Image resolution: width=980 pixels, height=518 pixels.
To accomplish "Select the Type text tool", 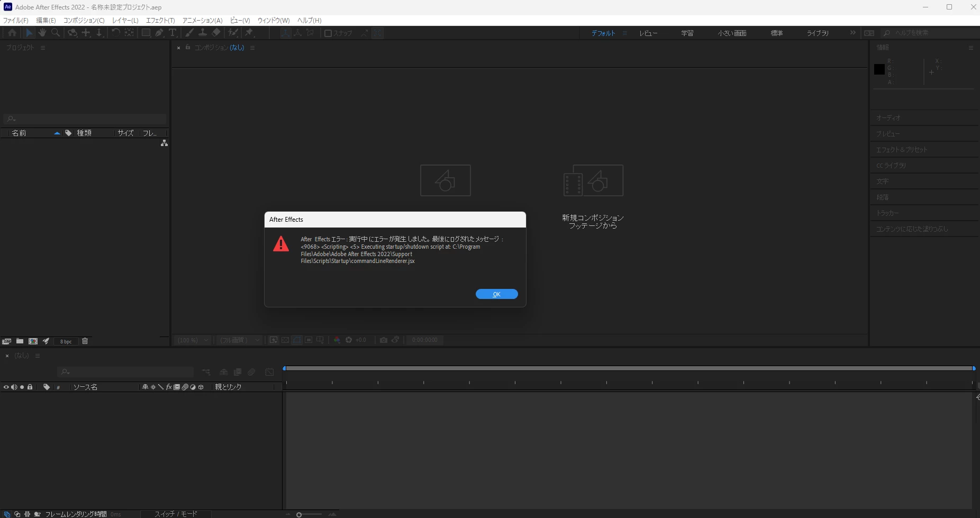I will pyautogui.click(x=173, y=33).
